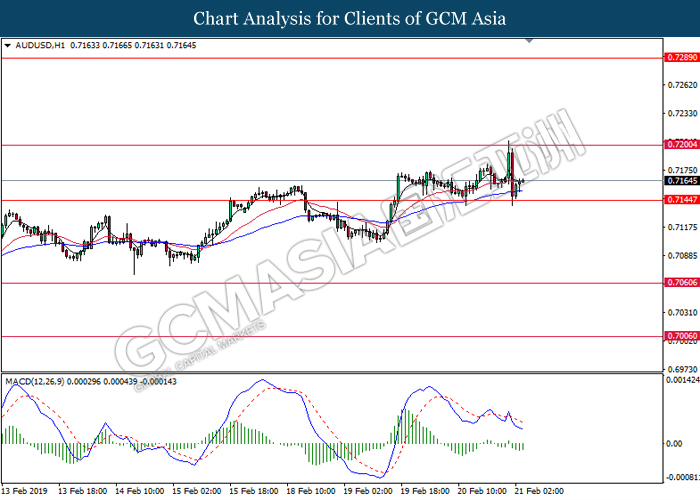This screenshot has width=700, height=500.
Task: Click the chart title 'Chart Analysis for Clients of GCM Asia'
Action: 350,18
